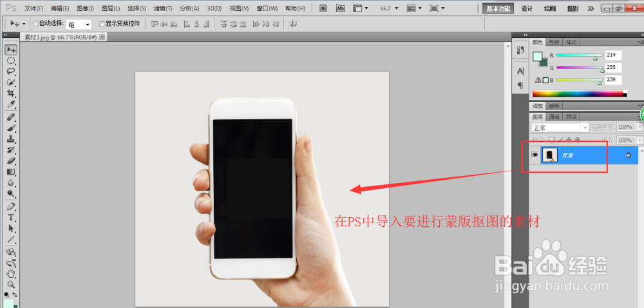Select the History Brush tool

click(11, 150)
